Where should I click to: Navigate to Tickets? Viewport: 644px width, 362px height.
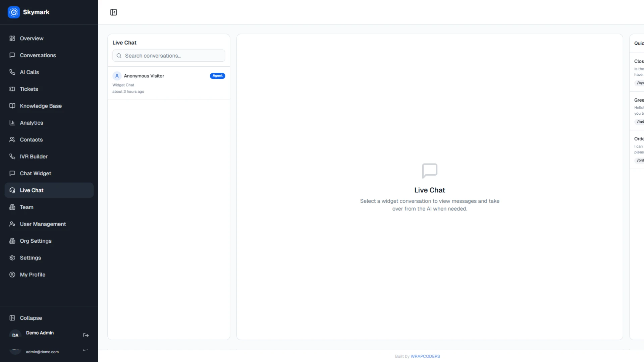49,89
